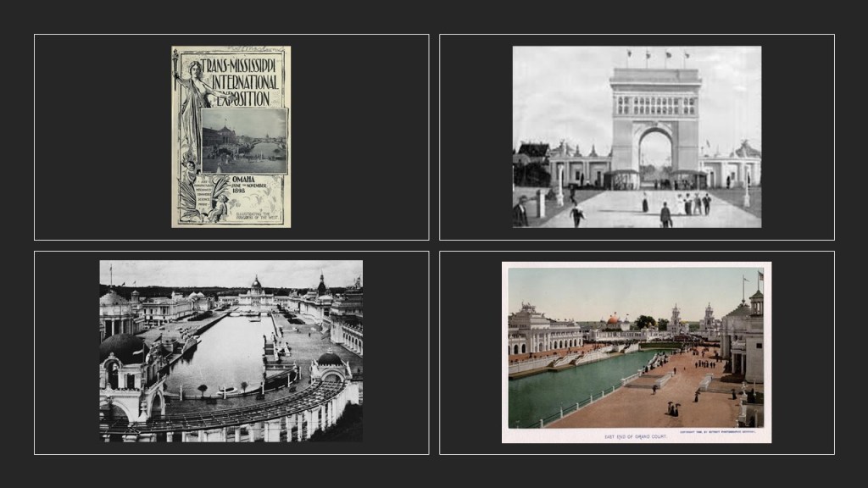Click the archway opening in the arch photo

[655, 151]
